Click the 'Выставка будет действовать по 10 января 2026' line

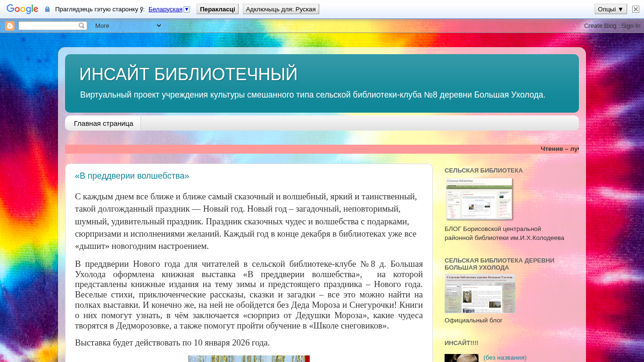tap(173, 343)
